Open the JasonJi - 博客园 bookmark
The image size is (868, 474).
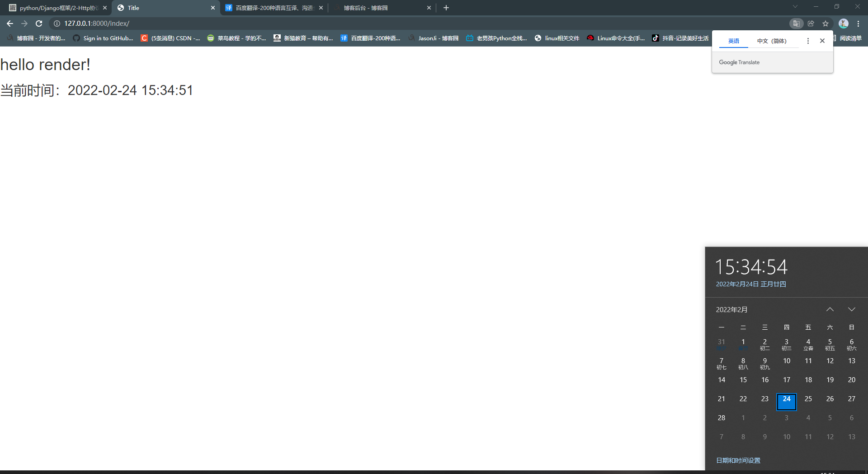tap(433, 38)
